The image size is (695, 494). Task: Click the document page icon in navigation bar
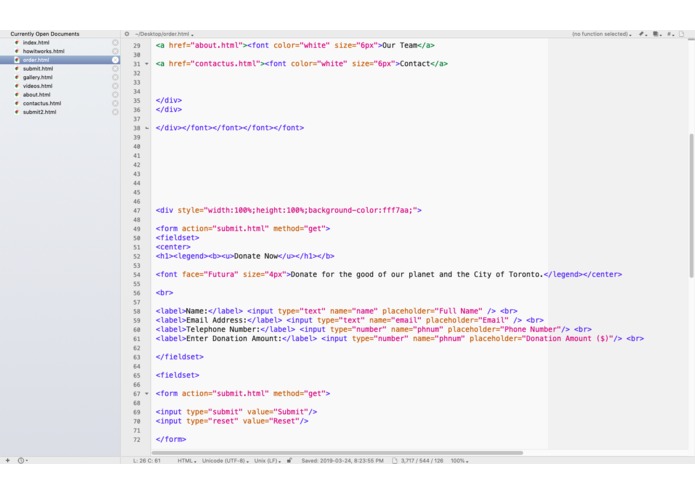coord(681,34)
